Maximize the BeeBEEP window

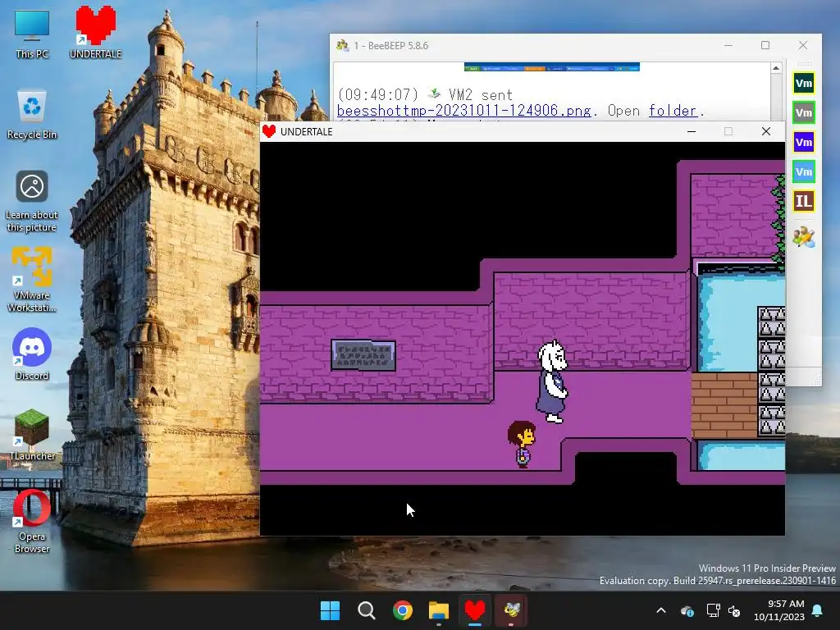click(x=765, y=46)
